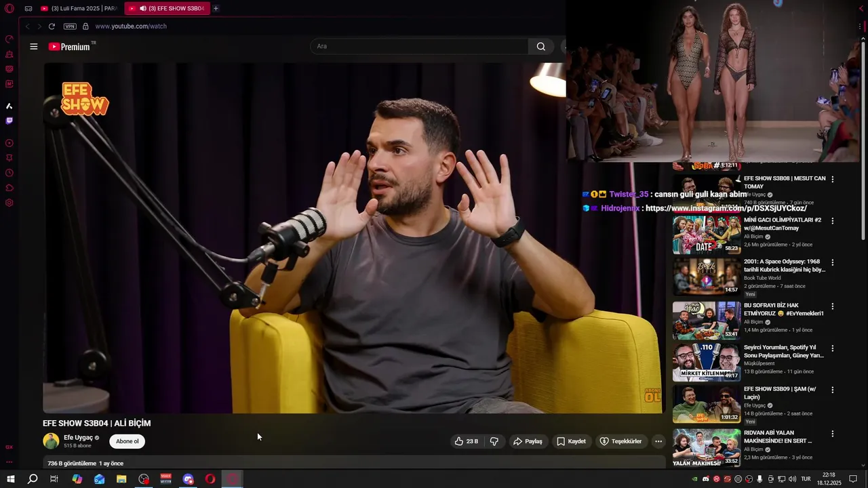Open History clock in the sidebar

coord(9,173)
